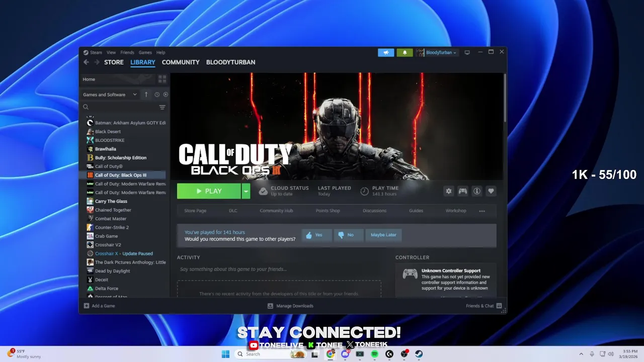Open the BLOODYTURBAN profile tab
This screenshot has height=362, width=644.
click(x=230, y=62)
